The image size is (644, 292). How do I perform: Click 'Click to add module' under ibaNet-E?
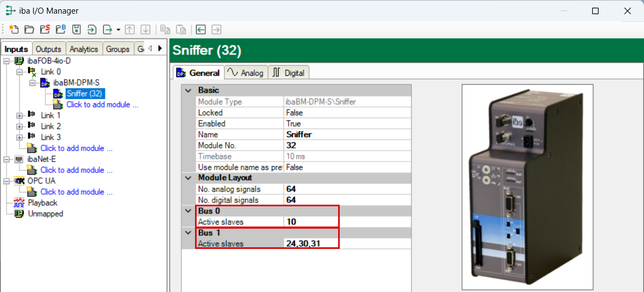click(76, 170)
